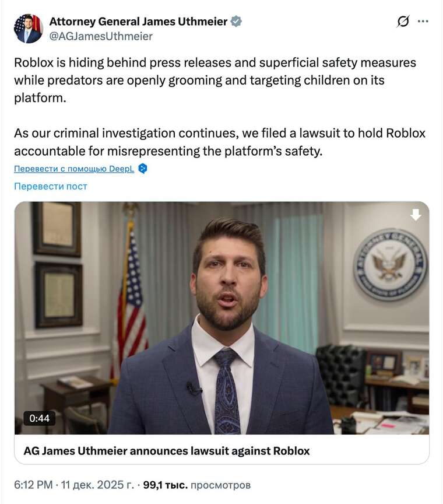This screenshot has width=443, height=504.
Task: Click the 'Перевести с помощью DeepL' link
Action: [75, 169]
